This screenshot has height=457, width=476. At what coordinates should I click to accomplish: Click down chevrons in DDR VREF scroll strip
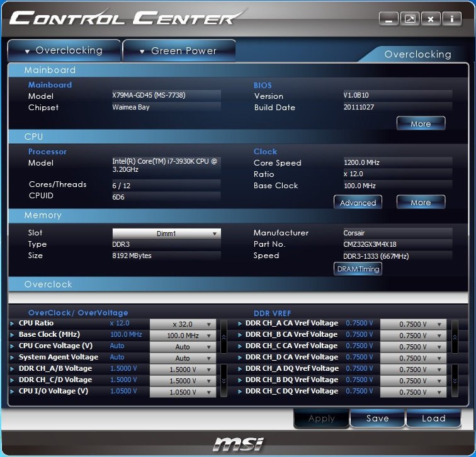pos(455,381)
